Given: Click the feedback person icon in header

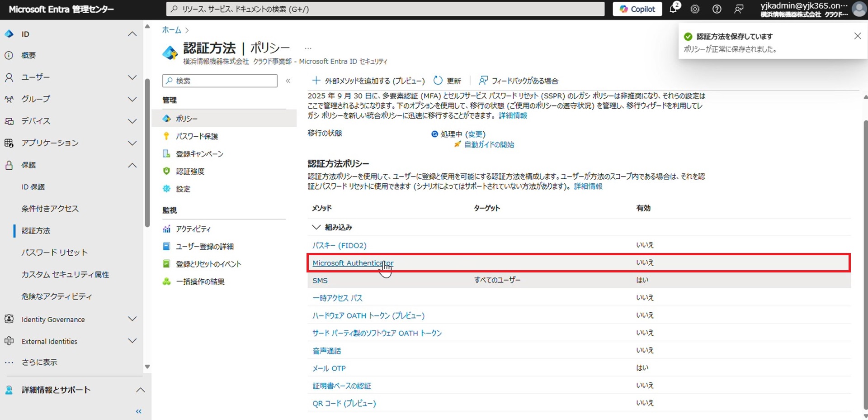Looking at the screenshot, I should tap(739, 9).
